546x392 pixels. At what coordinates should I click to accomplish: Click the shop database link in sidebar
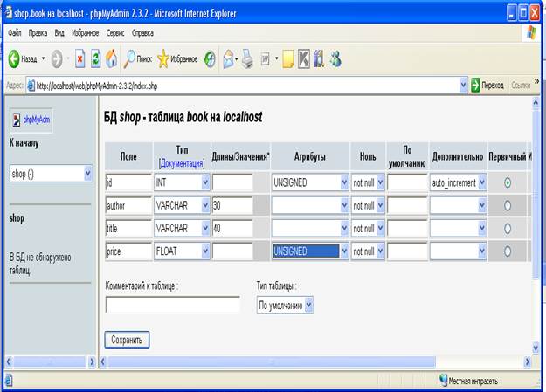(x=17, y=218)
